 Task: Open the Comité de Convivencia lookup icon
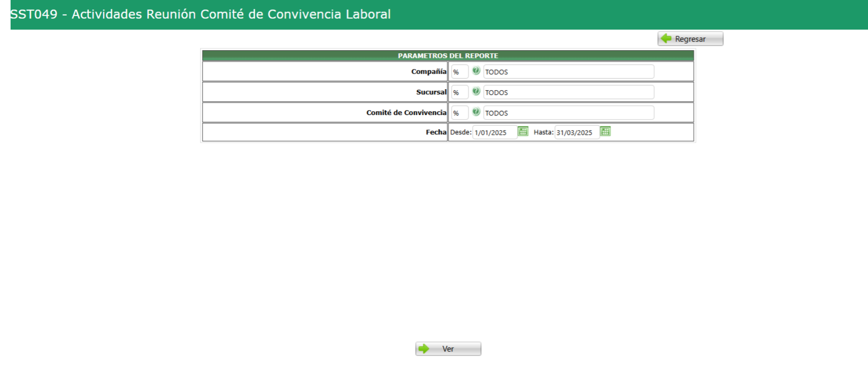(476, 112)
